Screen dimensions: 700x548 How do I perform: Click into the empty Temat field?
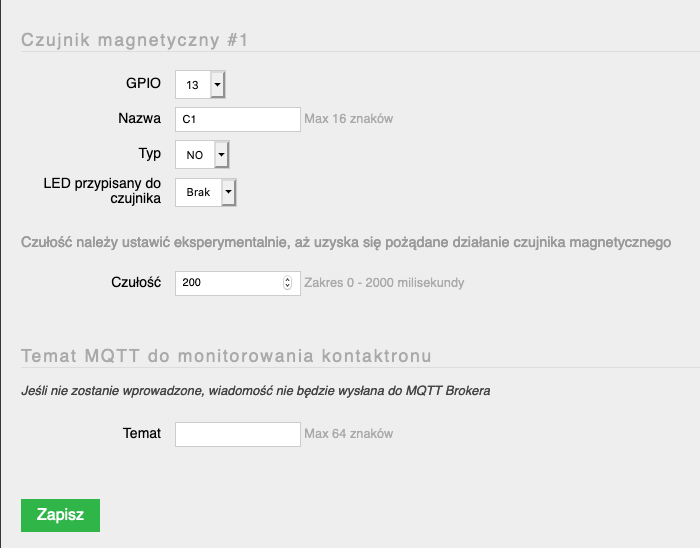pyautogui.click(x=238, y=434)
